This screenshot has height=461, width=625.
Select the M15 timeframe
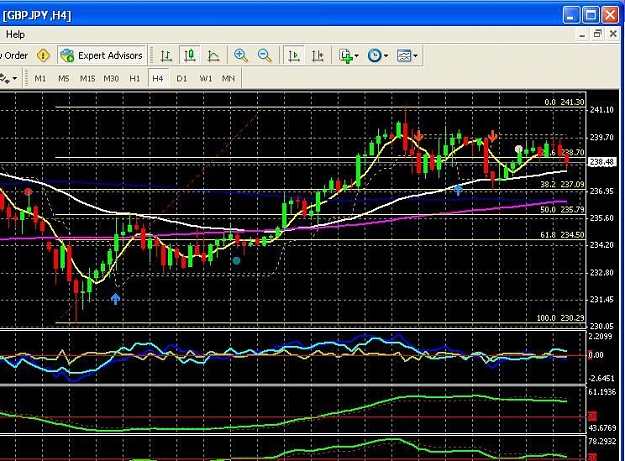tap(87, 78)
